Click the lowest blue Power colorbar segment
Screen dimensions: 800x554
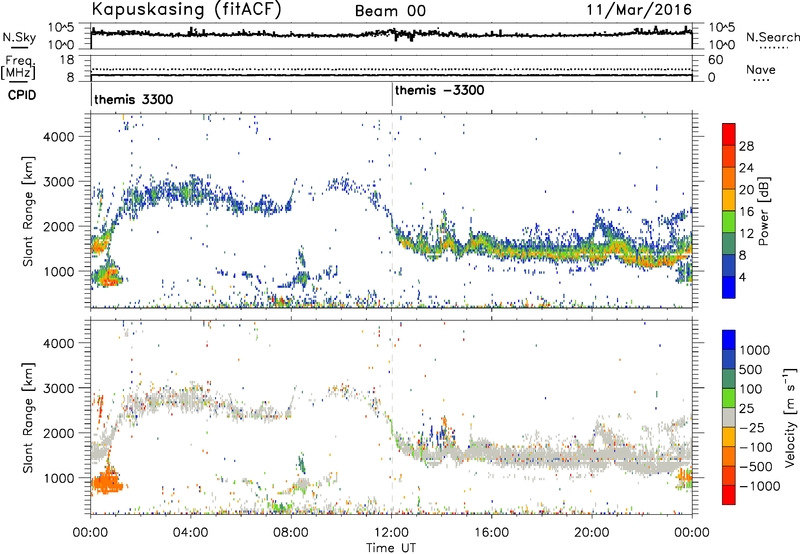729,287
